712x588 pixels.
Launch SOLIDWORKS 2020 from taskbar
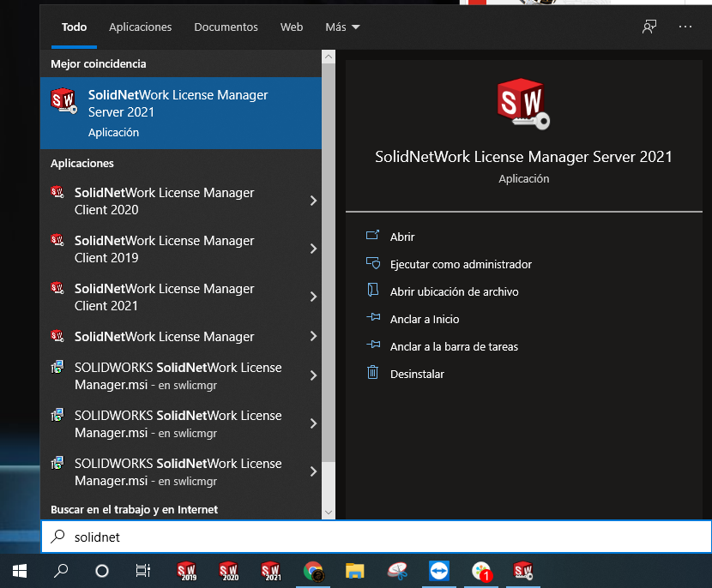(x=228, y=571)
